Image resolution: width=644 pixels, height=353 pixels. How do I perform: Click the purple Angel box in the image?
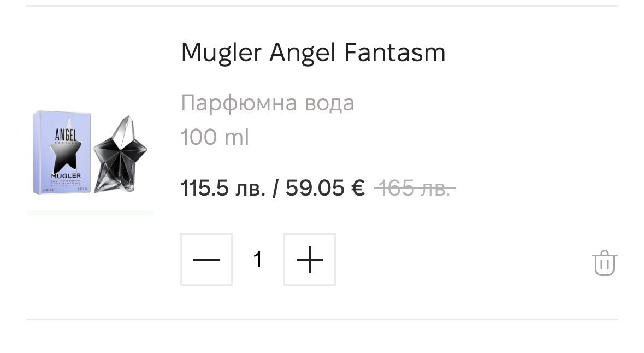(62, 152)
